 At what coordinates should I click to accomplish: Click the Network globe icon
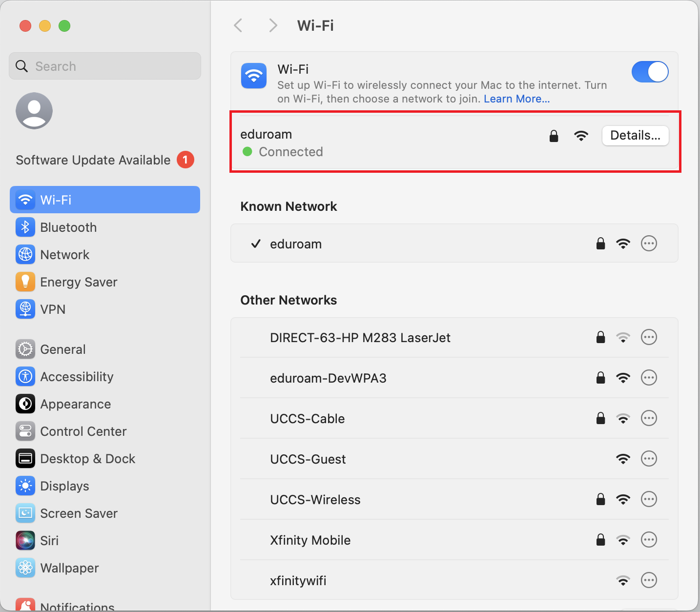click(x=25, y=254)
